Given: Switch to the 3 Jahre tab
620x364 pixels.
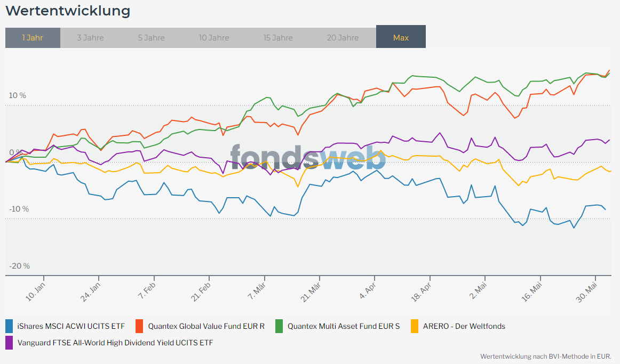Looking at the screenshot, I should (90, 38).
